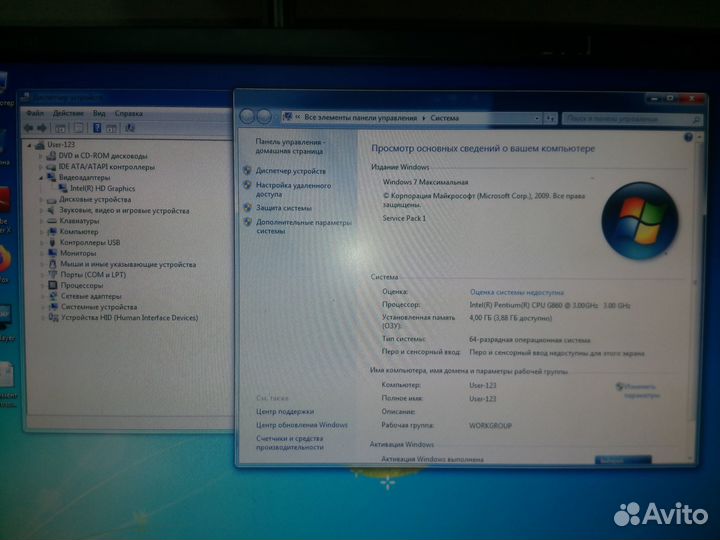The image size is (720, 540).
Task: Click the Клавиатуры keyboard icon
Action: click(x=51, y=221)
